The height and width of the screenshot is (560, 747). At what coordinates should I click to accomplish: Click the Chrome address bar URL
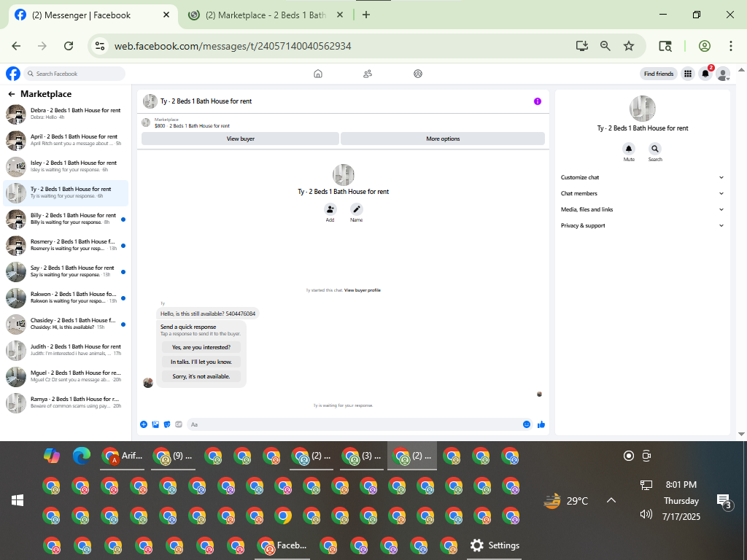coord(233,46)
